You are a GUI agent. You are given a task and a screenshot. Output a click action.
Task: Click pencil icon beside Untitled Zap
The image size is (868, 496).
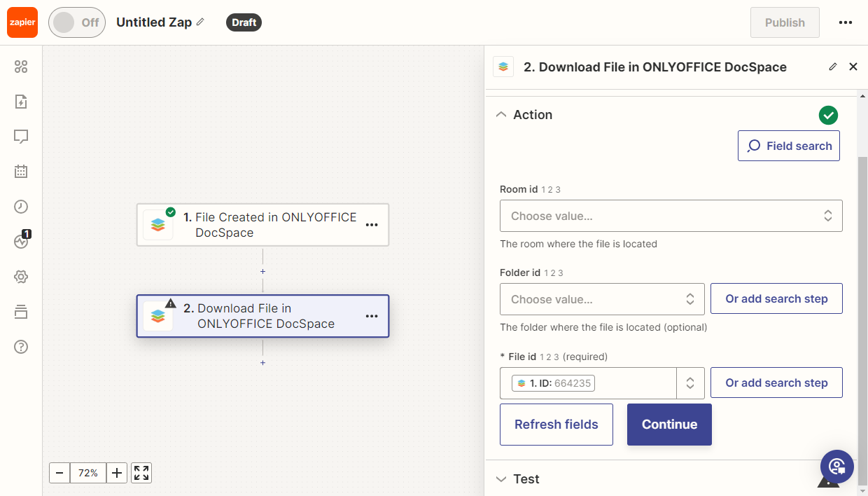pos(200,22)
